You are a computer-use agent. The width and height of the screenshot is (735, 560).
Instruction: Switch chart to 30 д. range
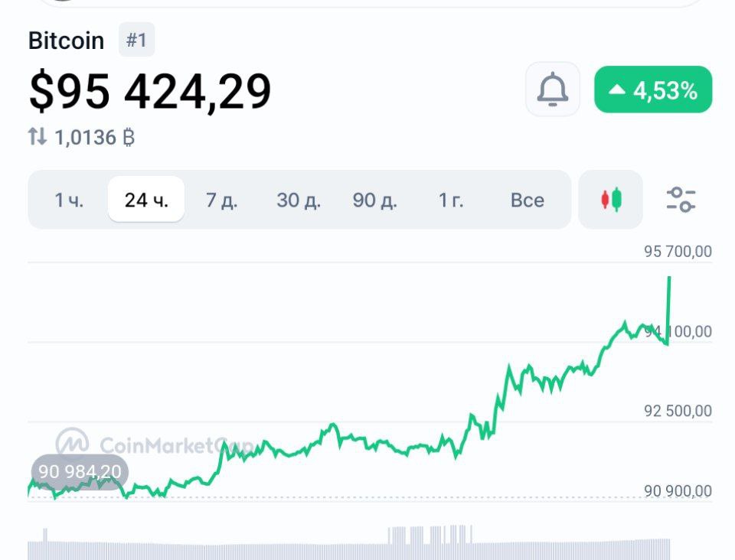click(x=299, y=200)
